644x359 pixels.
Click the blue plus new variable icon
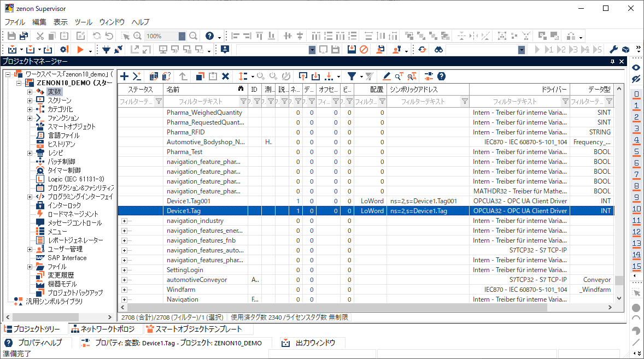pos(125,76)
